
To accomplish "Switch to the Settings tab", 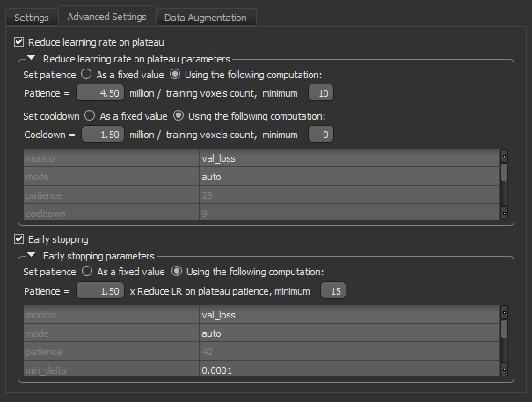I will [32, 17].
